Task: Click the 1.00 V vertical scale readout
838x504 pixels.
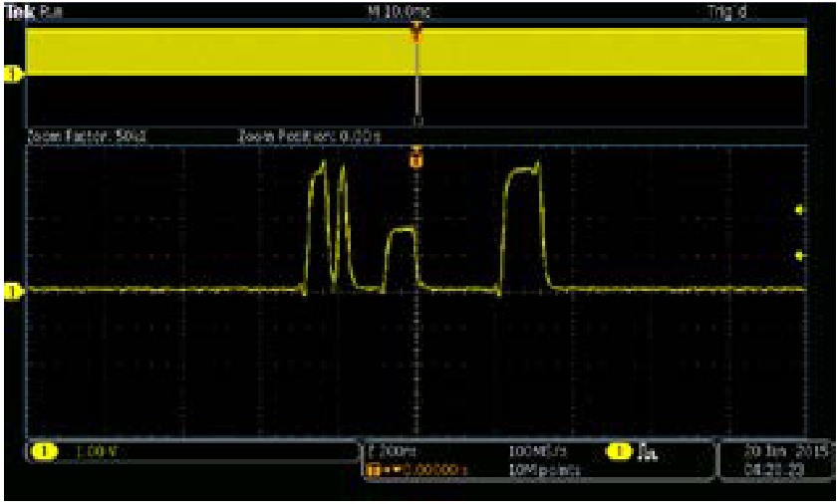Action: click(97, 452)
